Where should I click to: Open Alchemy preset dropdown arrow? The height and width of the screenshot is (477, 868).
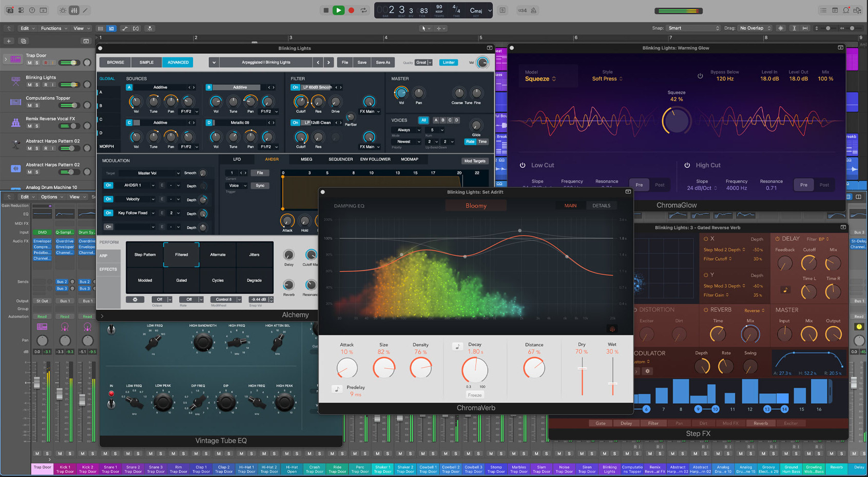(x=214, y=63)
